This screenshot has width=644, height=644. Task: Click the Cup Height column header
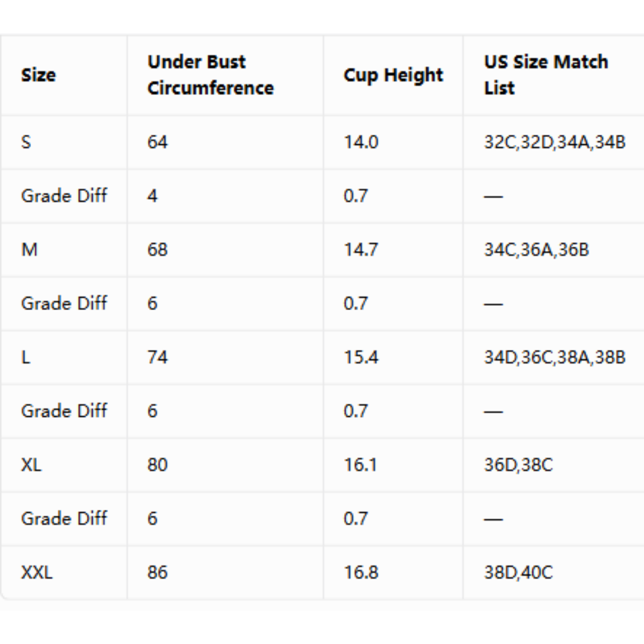[394, 76]
